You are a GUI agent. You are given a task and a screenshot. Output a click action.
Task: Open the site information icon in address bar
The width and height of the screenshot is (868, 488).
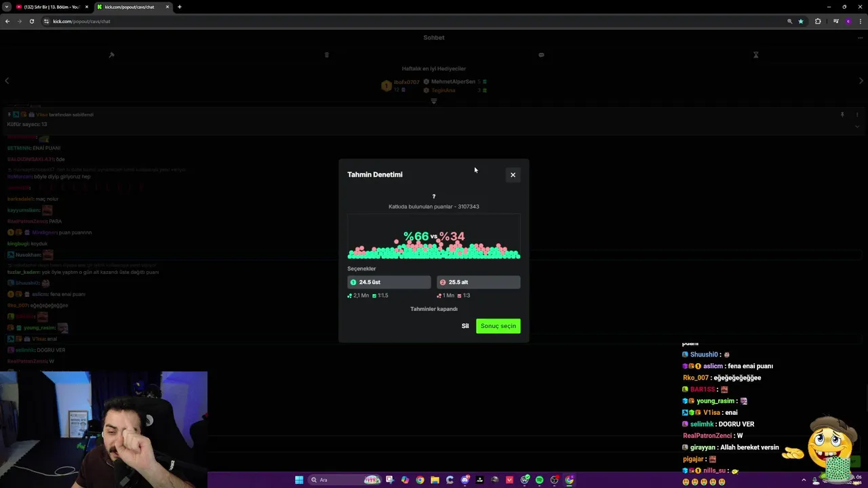(47, 21)
